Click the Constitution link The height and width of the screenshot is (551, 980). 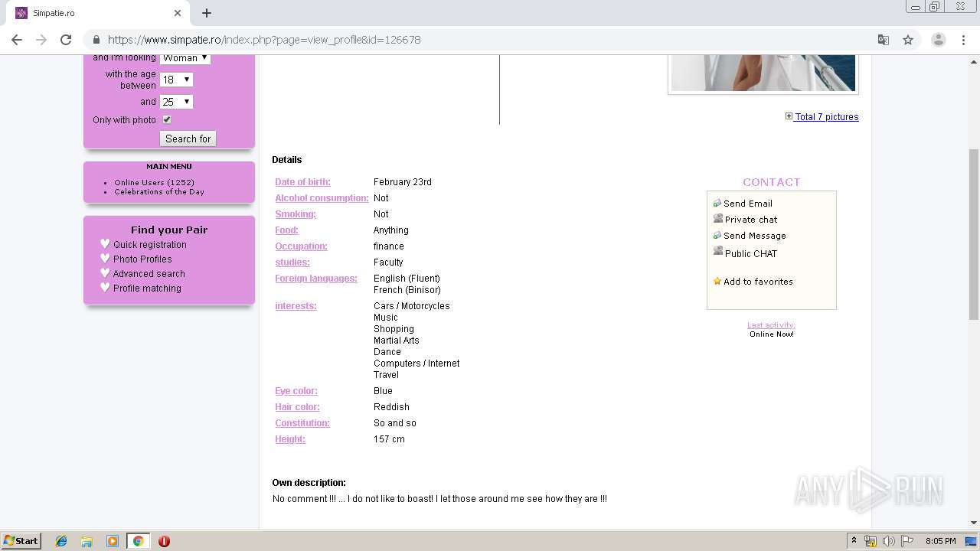pos(302,422)
